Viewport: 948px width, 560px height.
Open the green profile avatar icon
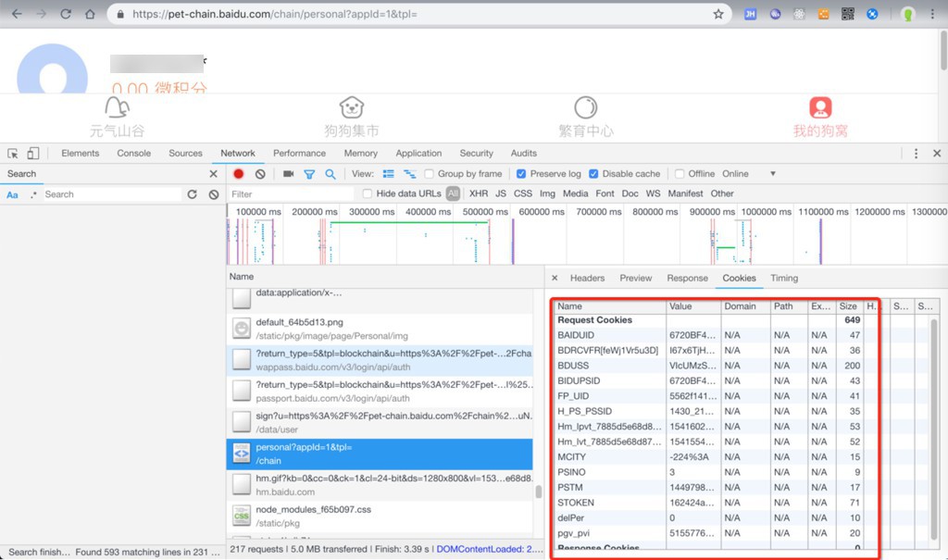907,14
